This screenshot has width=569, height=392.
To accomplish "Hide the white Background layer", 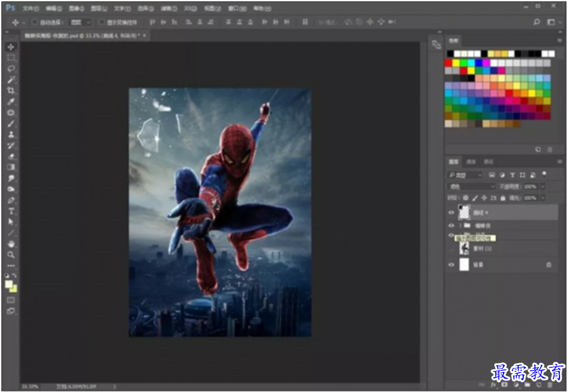I will coord(451,264).
